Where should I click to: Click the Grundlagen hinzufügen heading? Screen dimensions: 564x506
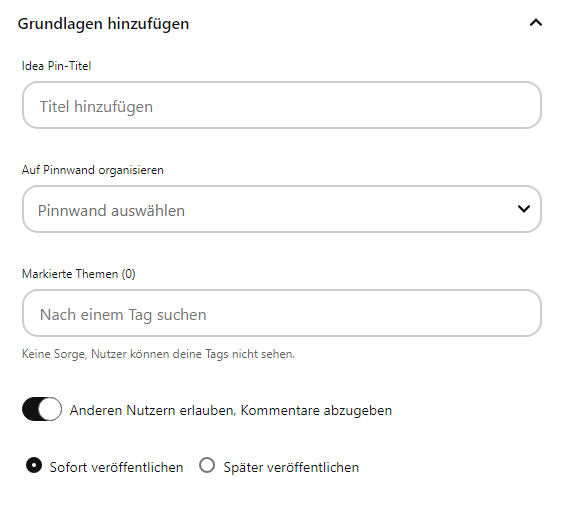click(x=103, y=24)
